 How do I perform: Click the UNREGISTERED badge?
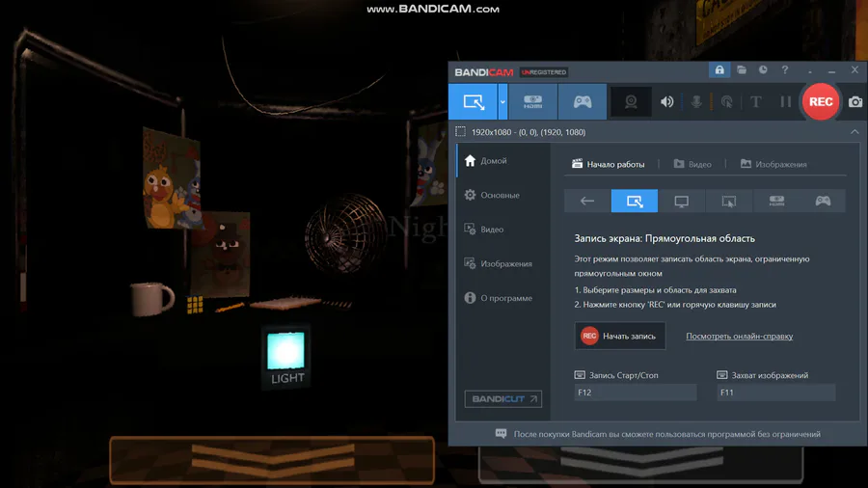[544, 72]
